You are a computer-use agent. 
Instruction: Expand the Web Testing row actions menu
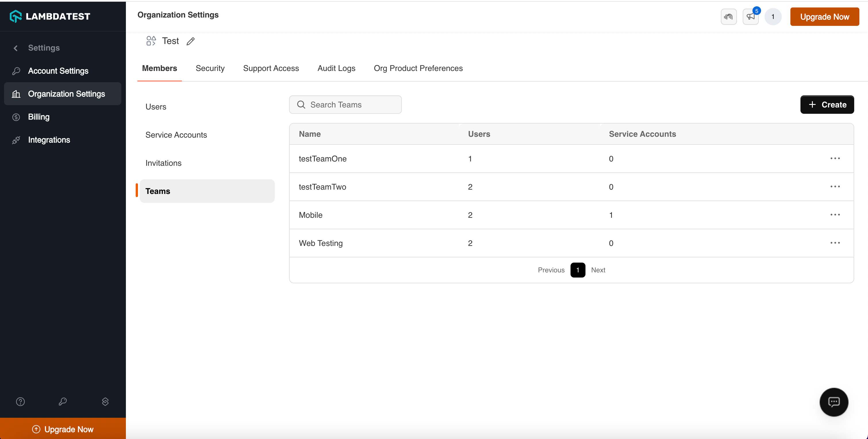(835, 243)
